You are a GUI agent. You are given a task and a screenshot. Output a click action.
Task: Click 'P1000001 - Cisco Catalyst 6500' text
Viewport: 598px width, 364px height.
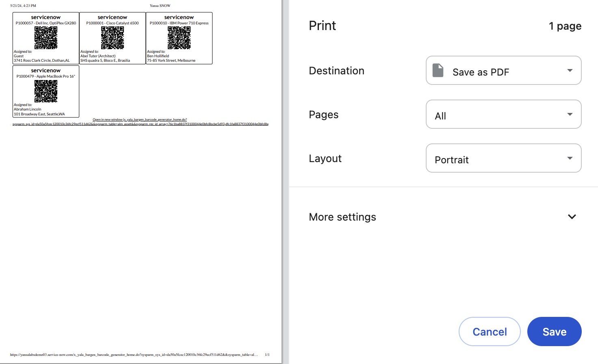113,23
